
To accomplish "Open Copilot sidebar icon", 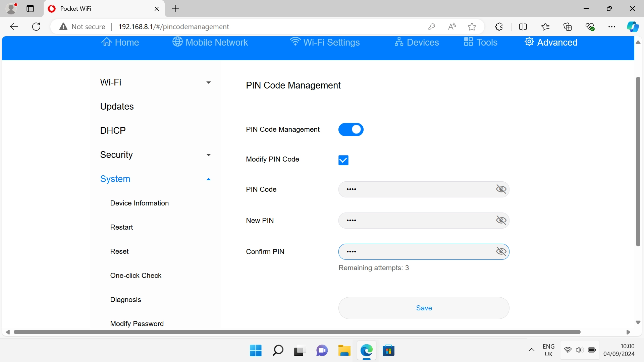I will pos(633,27).
